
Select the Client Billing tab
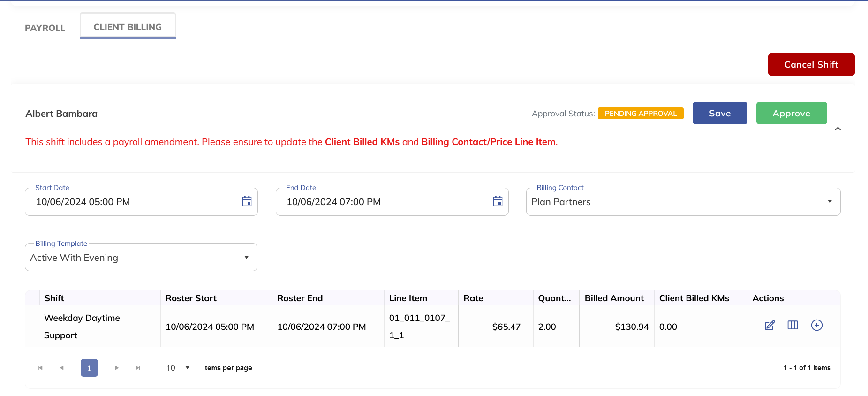128,27
